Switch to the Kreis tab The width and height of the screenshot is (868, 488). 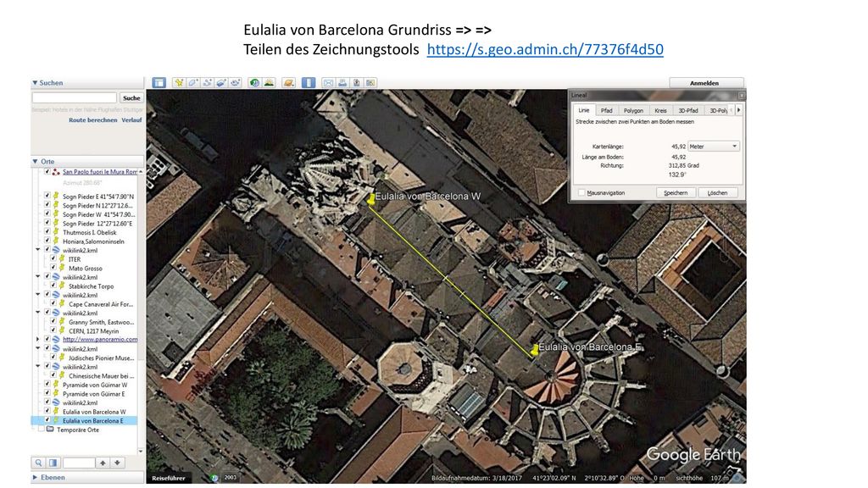pyautogui.click(x=661, y=111)
